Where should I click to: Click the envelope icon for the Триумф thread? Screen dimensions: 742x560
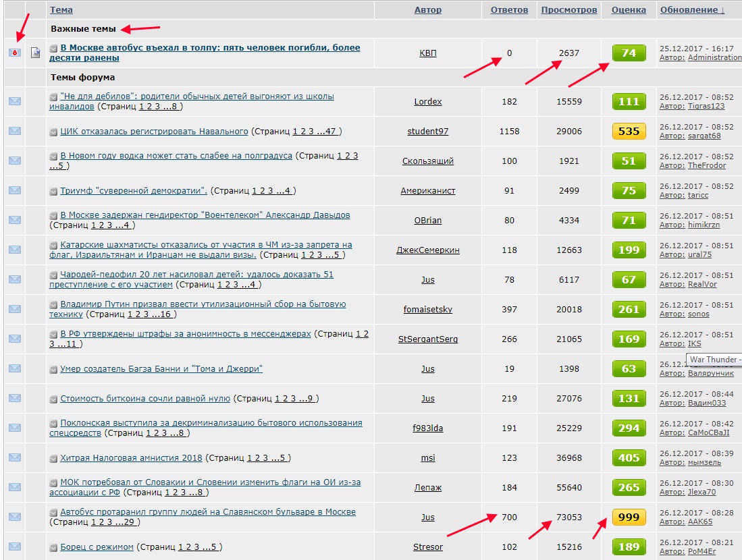[x=15, y=191]
